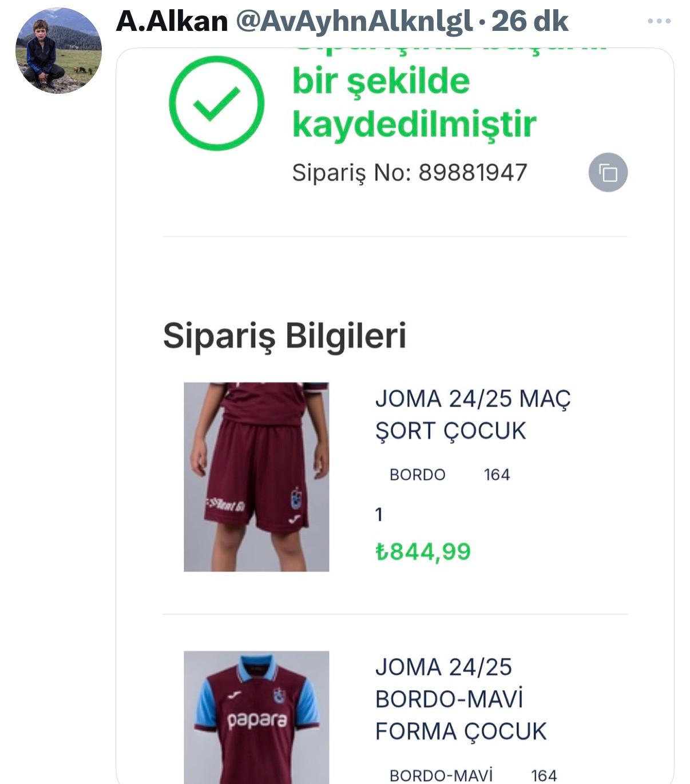The width and height of the screenshot is (690, 784).
Task: Click the Sipariş Bilgileri heading
Action: pos(284,335)
